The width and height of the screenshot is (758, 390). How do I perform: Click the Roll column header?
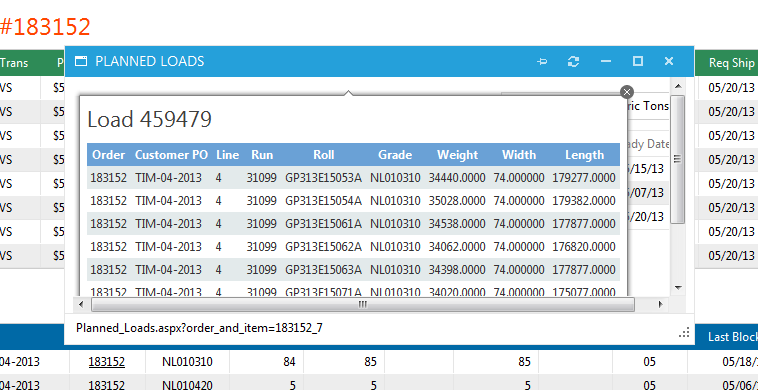324,155
